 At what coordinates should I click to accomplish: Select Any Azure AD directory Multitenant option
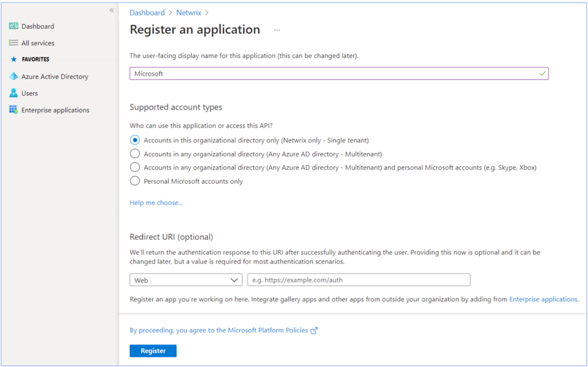(135, 154)
